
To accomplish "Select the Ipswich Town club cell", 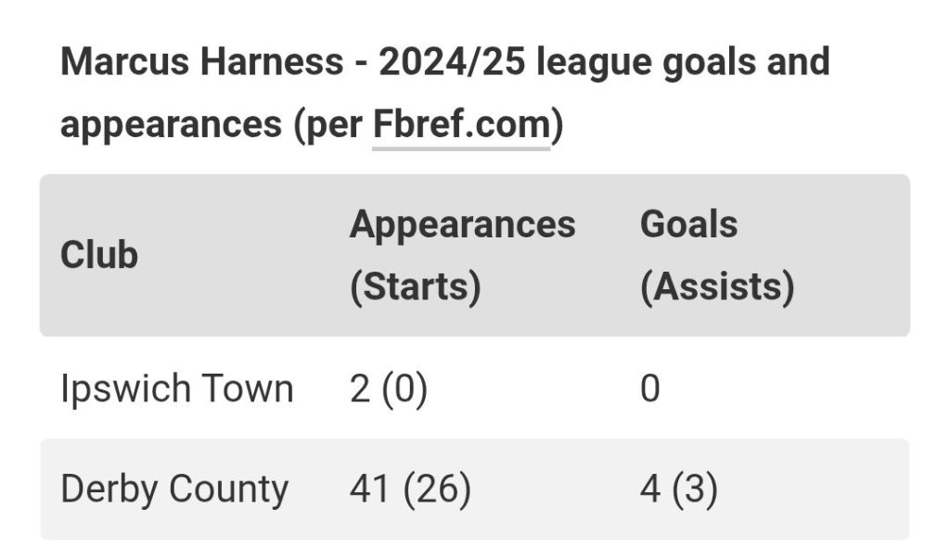I will [177, 388].
